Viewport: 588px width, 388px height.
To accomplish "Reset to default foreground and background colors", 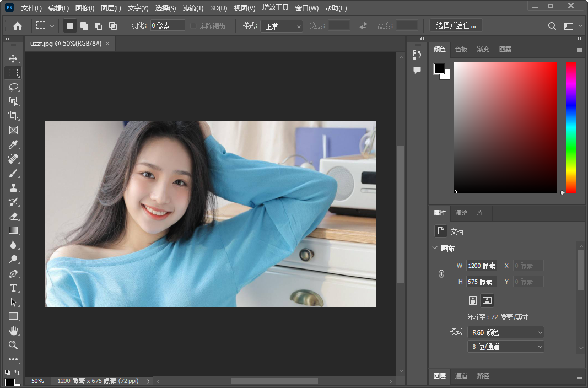I will click(x=8, y=372).
